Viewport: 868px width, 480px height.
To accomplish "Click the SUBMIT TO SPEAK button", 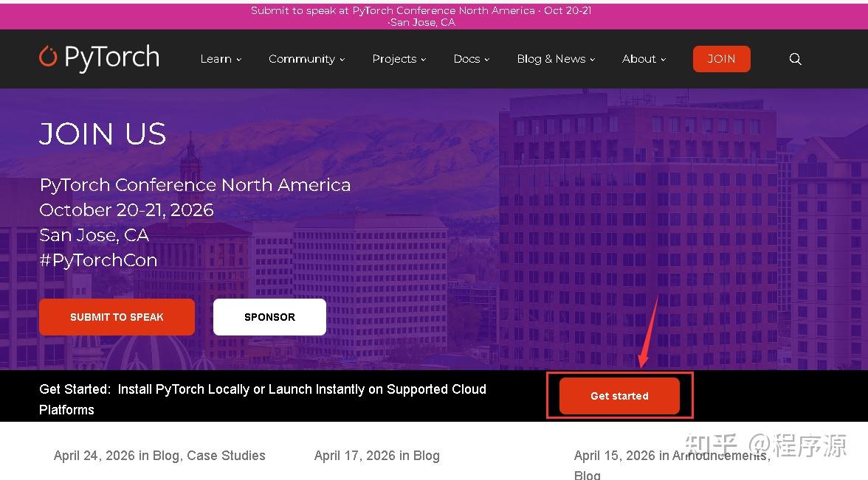I will coord(117,317).
